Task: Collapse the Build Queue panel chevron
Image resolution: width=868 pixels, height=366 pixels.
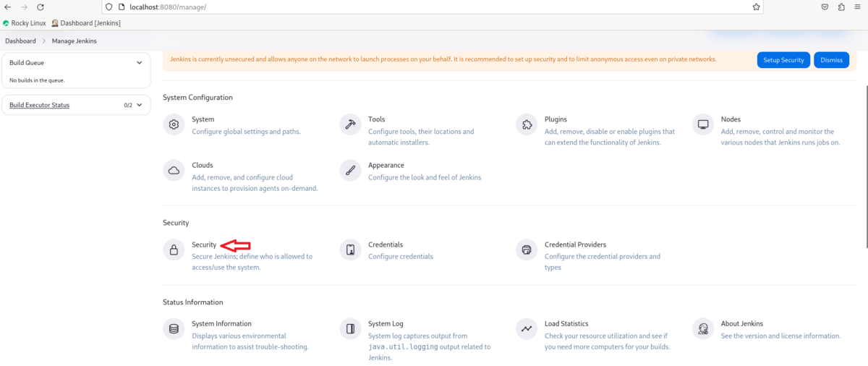Action: 140,63
